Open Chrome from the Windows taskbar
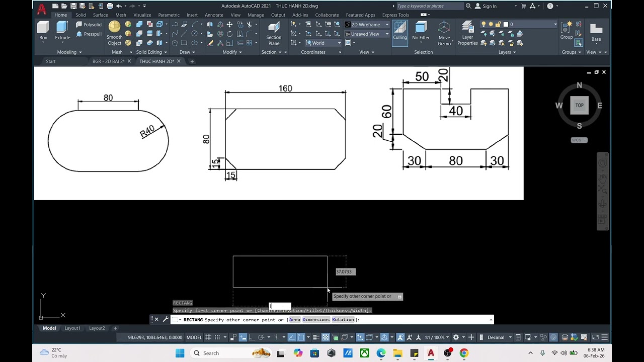This screenshot has width=644, height=362. click(x=463, y=353)
